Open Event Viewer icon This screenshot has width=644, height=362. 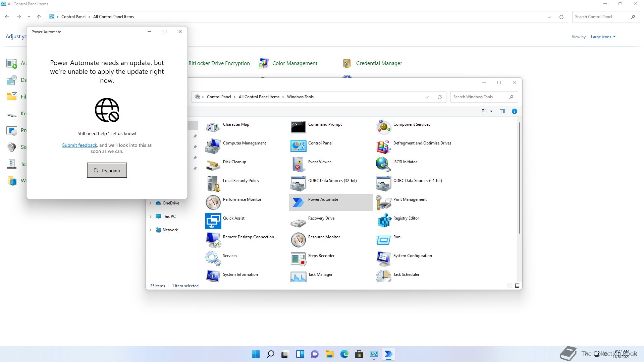tap(298, 165)
